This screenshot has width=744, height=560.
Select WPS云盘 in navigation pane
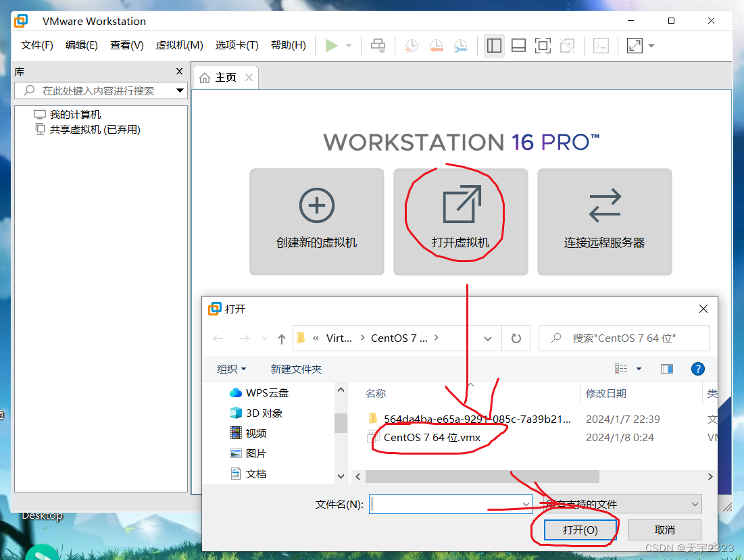(259, 392)
